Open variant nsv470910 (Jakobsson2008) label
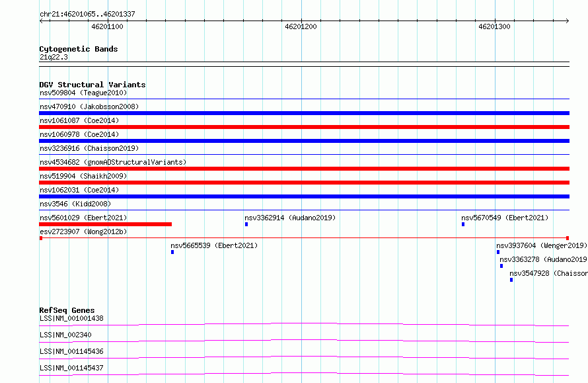This screenshot has height=383, width=588. [89, 106]
